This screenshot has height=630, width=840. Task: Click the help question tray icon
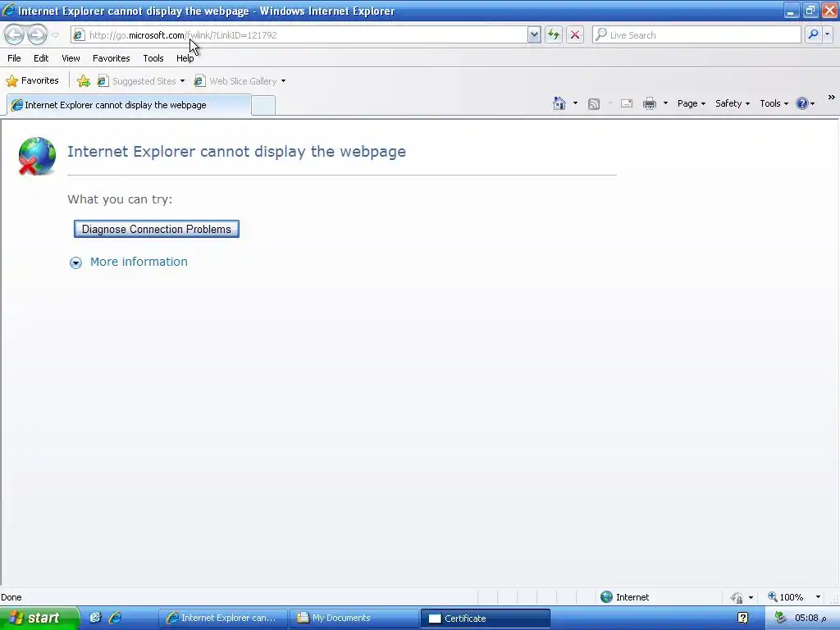pyautogui.click(x=742, y=618)
